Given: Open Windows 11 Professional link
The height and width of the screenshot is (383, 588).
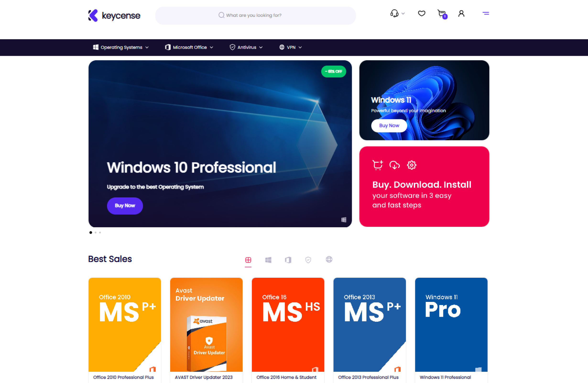Looking at the screenshot, I should pos(445,377).
